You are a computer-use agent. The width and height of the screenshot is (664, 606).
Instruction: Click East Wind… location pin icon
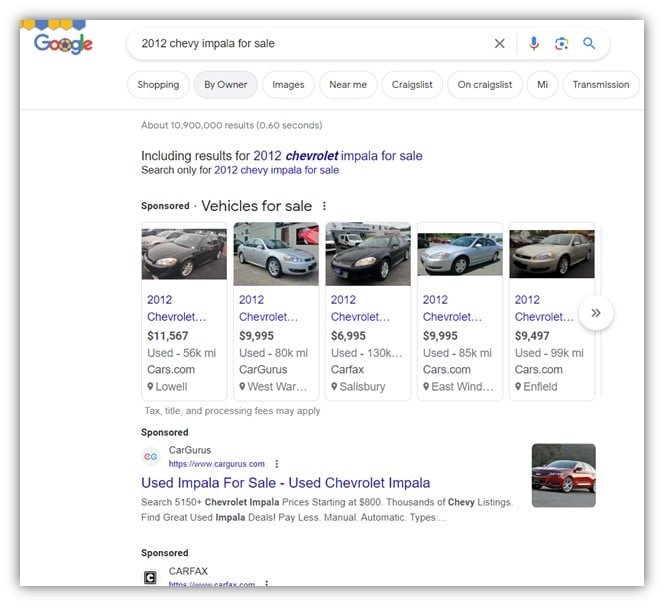(426, 386)
